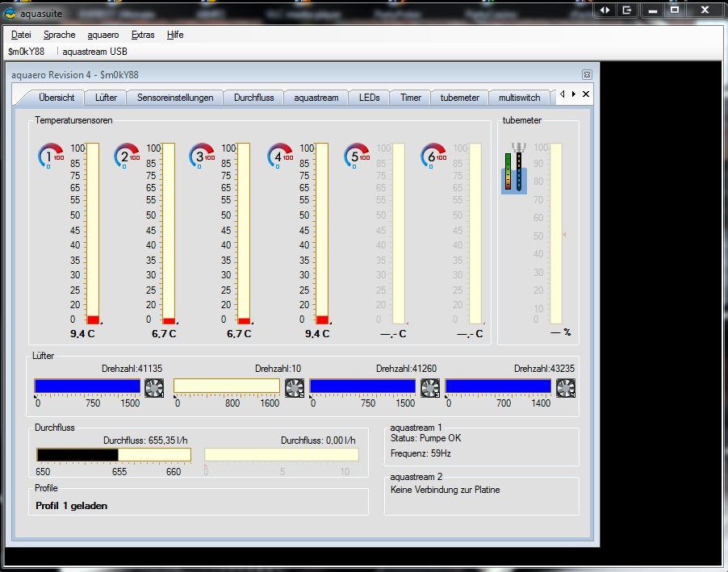Screen dimensions: 728x572
Task: Switch to the tubemeter tab
Action: 460,98
